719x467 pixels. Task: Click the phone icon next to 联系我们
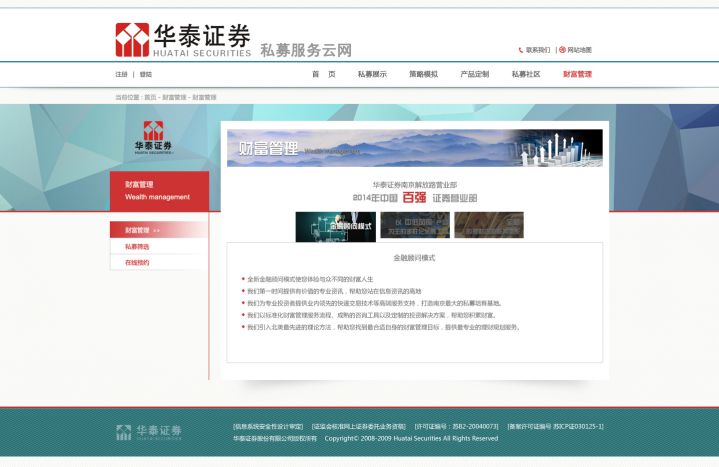[521, 50]
